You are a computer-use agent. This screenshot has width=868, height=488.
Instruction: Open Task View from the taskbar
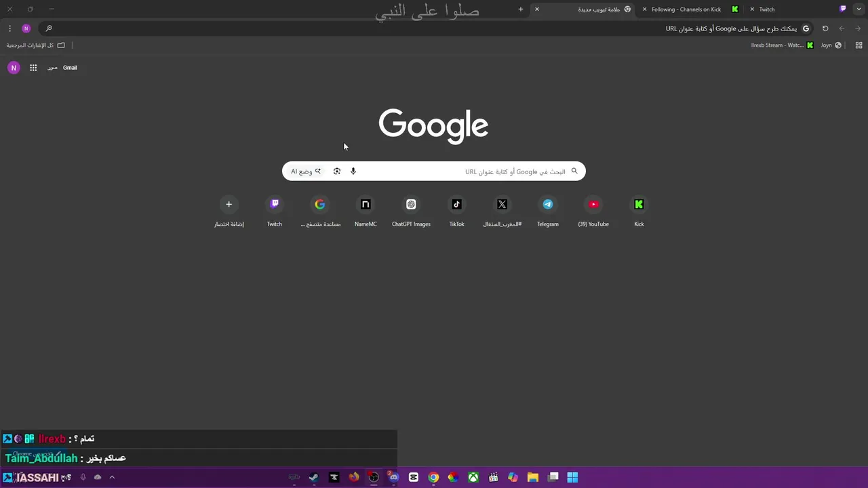pos(553,477)
